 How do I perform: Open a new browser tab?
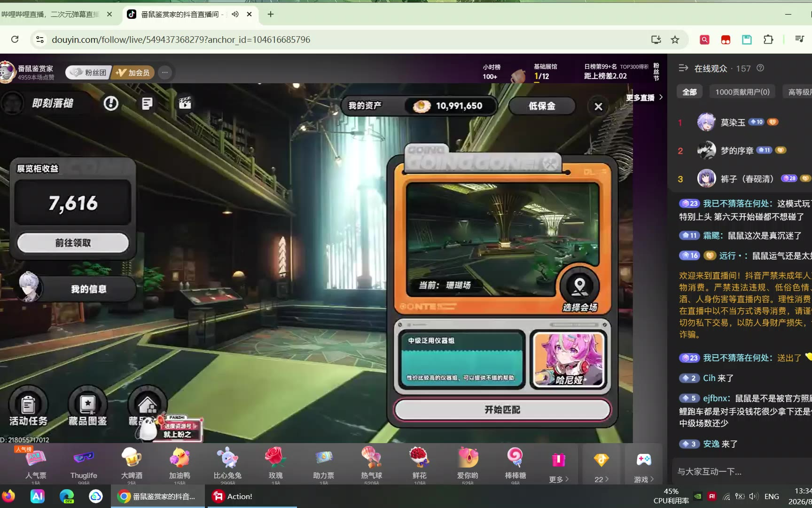tap(271, 14)
